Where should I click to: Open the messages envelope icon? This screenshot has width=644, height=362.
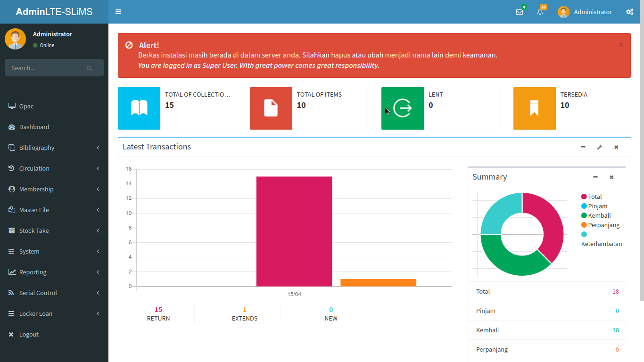tap(520, 12)
